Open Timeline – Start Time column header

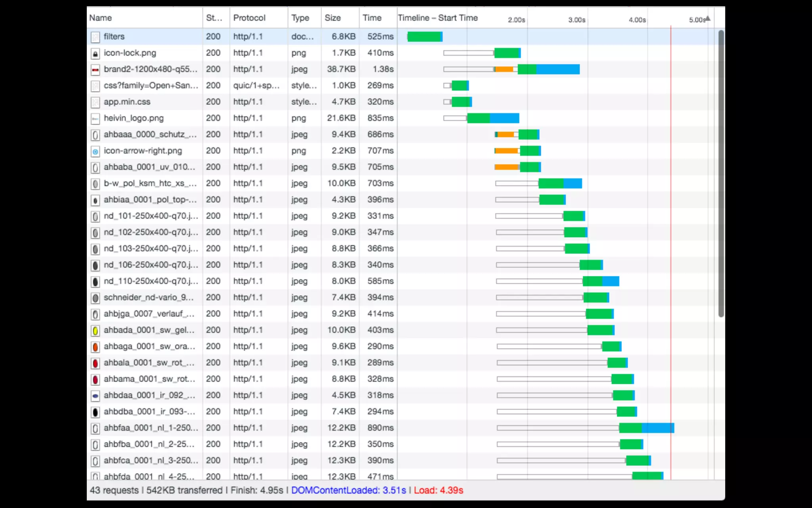tap(438, 18)
